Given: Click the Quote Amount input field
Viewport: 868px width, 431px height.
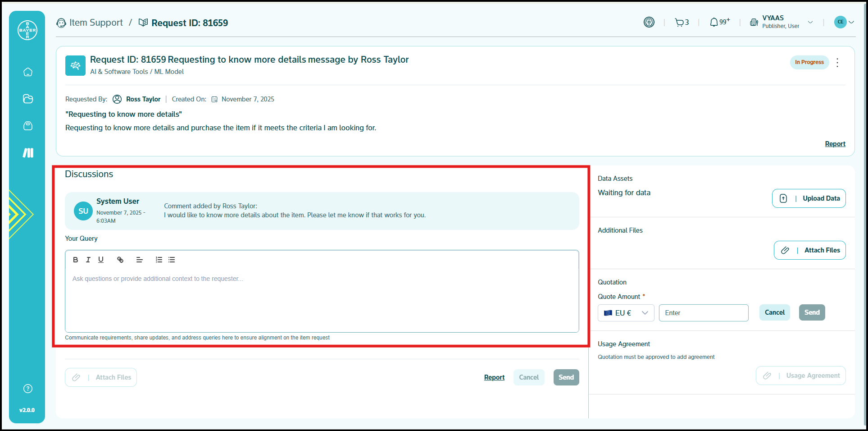Looking at the screenshot, I should [703, 313].
